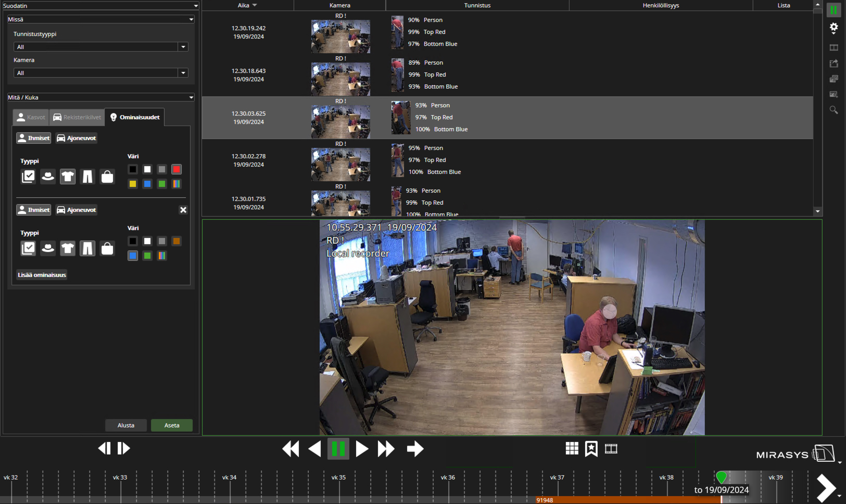
Task: Jump to next event arrow
Action: (415, 448)
